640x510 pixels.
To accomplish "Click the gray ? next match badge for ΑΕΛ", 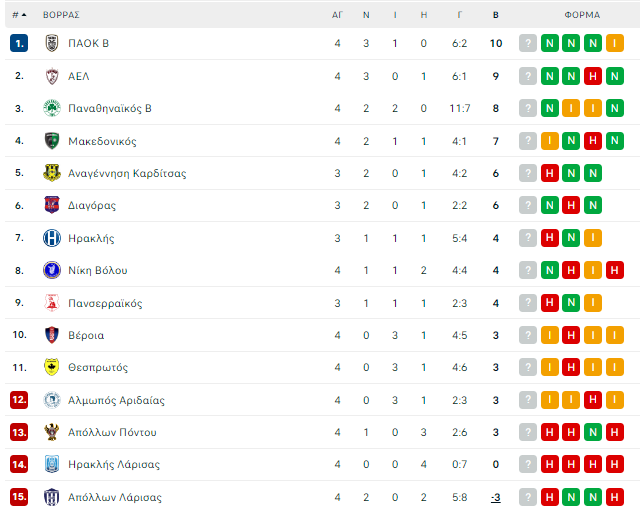I will pos(528,76).
